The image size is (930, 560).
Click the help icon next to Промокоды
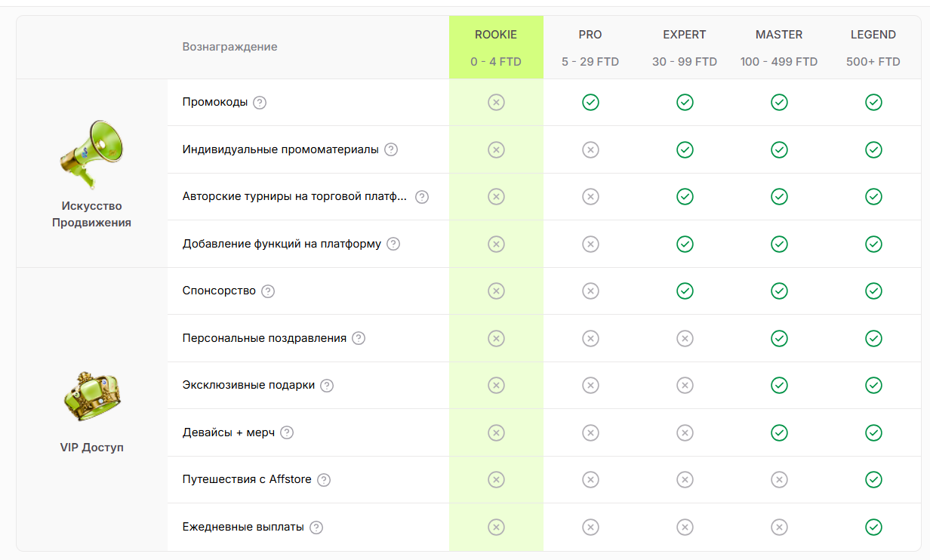pyautogui.click(x=260, y=103)
